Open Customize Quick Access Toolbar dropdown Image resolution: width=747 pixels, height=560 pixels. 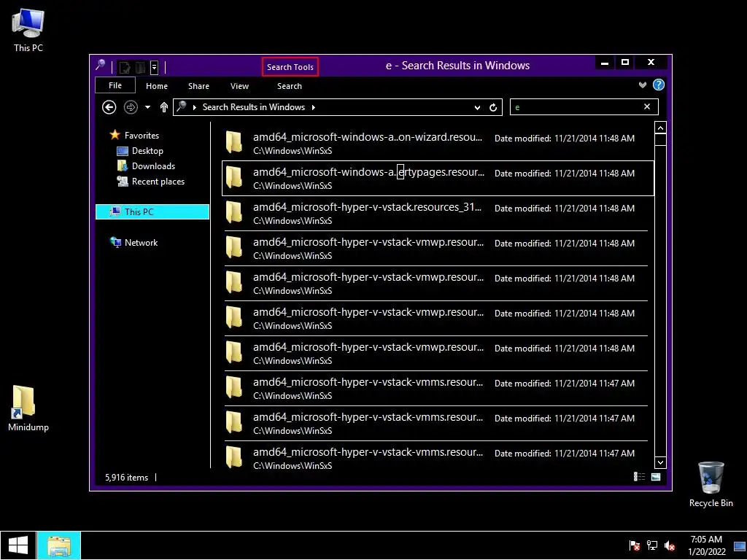click(x=155, y=68)
